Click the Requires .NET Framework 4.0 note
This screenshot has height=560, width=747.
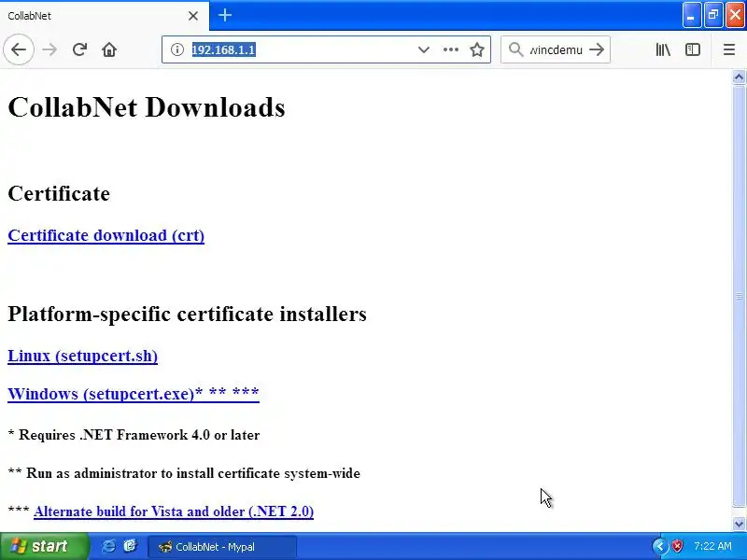pyautogui.click(x=134, y=435)
